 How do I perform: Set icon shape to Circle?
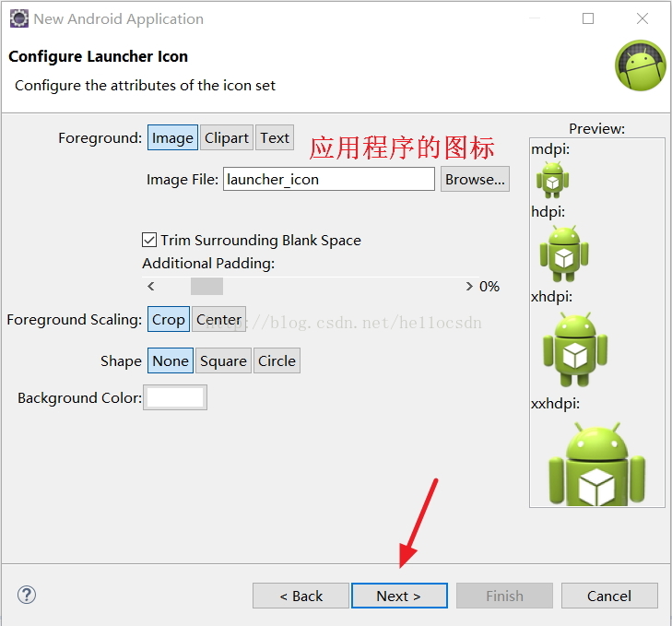[x=277, y=361]
